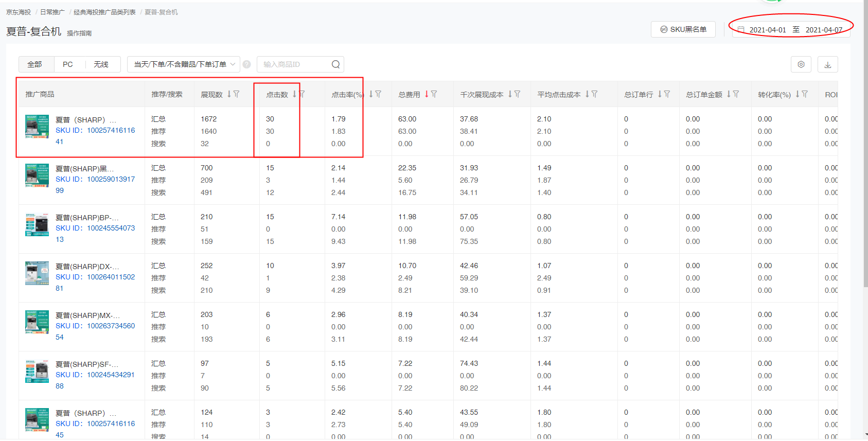Sort by 转化率(%) using its arrow icon
The image size is (868, 441).
(x=798, y=94)
